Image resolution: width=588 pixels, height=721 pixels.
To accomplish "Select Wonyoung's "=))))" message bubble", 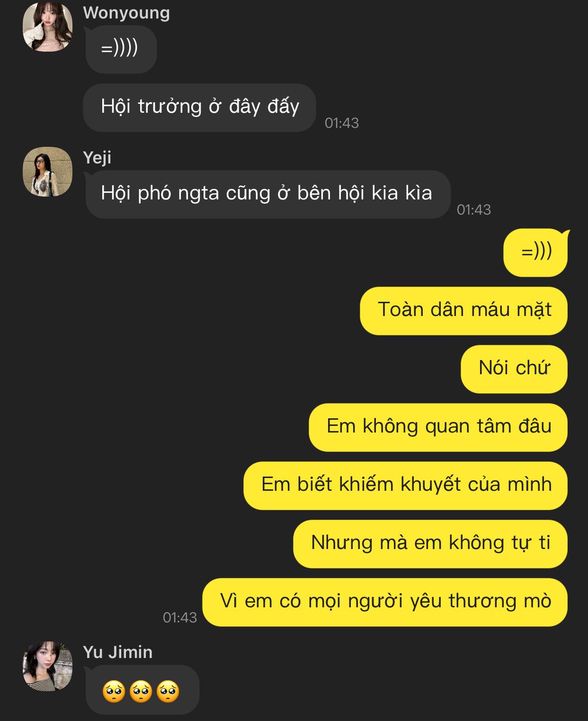I will click(120, 49).
